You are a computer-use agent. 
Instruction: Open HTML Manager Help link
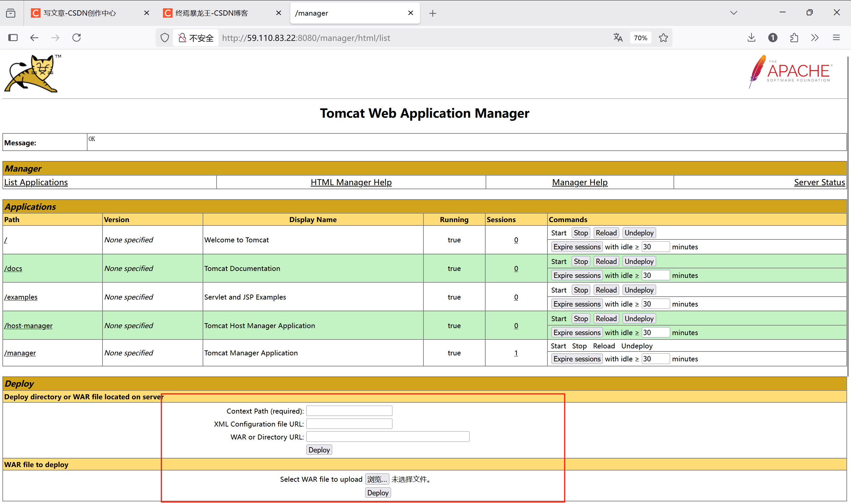click(x=351, y=183)
